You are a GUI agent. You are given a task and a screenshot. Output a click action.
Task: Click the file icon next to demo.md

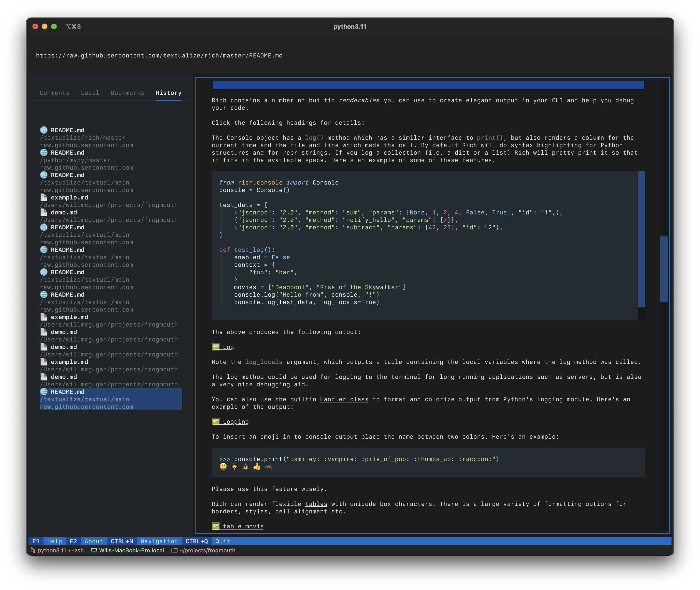pyautogui.click(x=44, y=212)
